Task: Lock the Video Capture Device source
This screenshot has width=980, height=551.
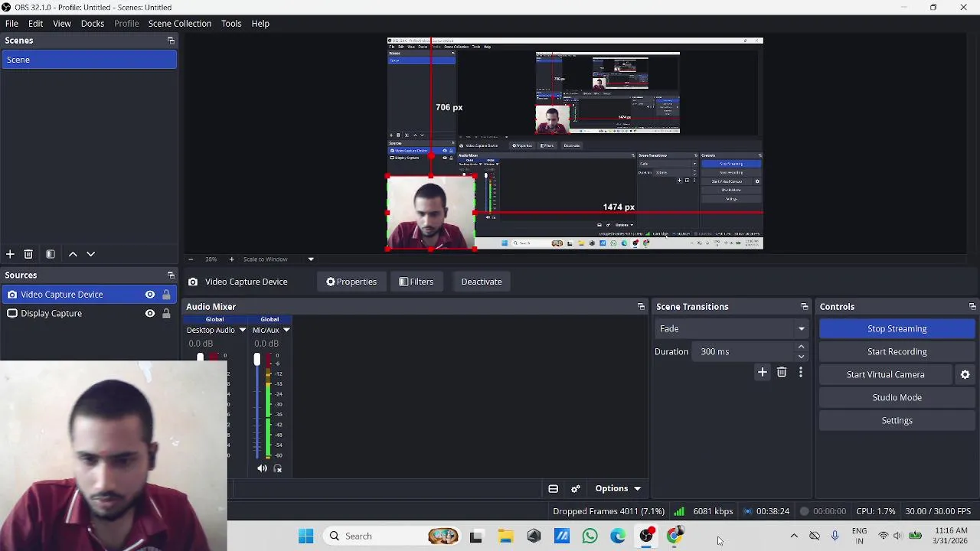Action: (x=166, y=295)
